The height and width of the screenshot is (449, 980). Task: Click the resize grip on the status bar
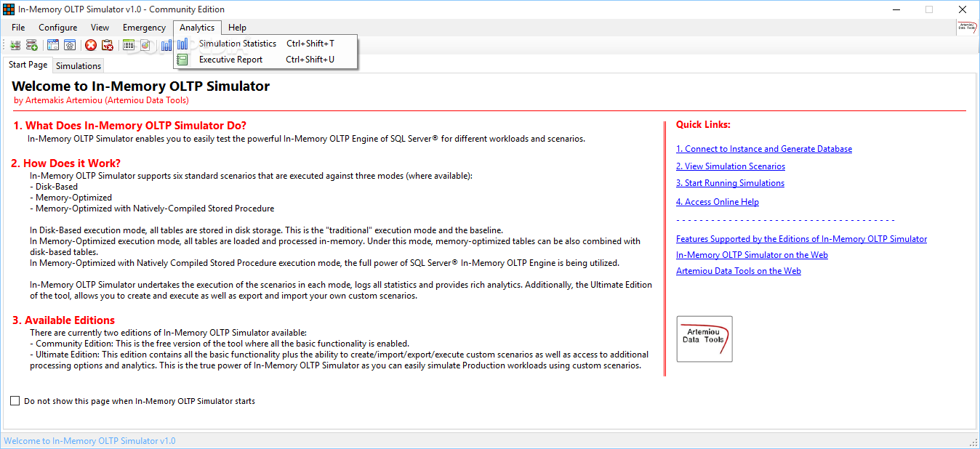973,442
